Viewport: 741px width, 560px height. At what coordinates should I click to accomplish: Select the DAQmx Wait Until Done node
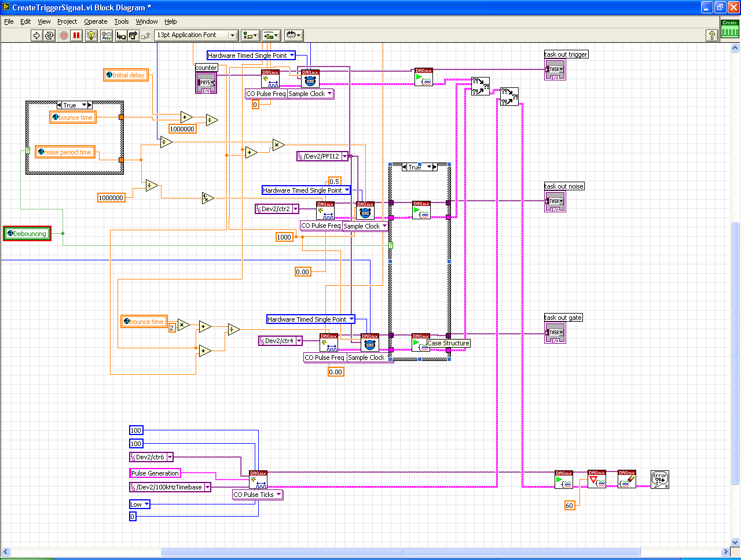[597, 479]
